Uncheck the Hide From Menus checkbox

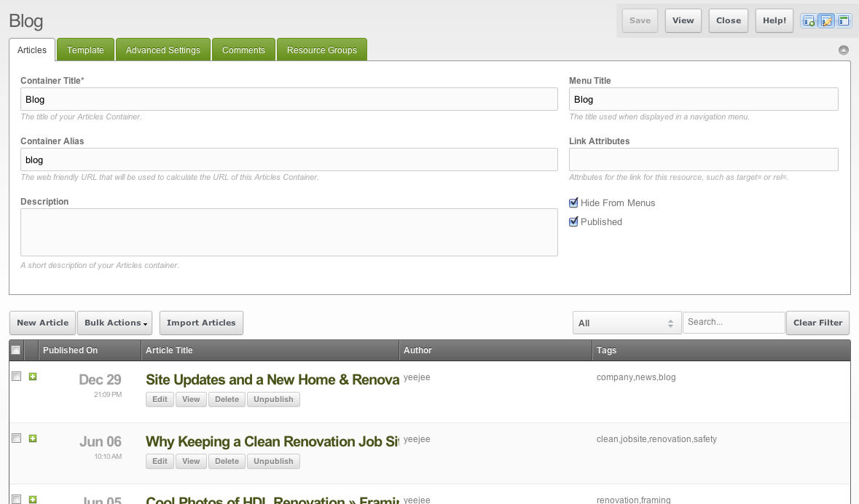click(x=573, y=202)
